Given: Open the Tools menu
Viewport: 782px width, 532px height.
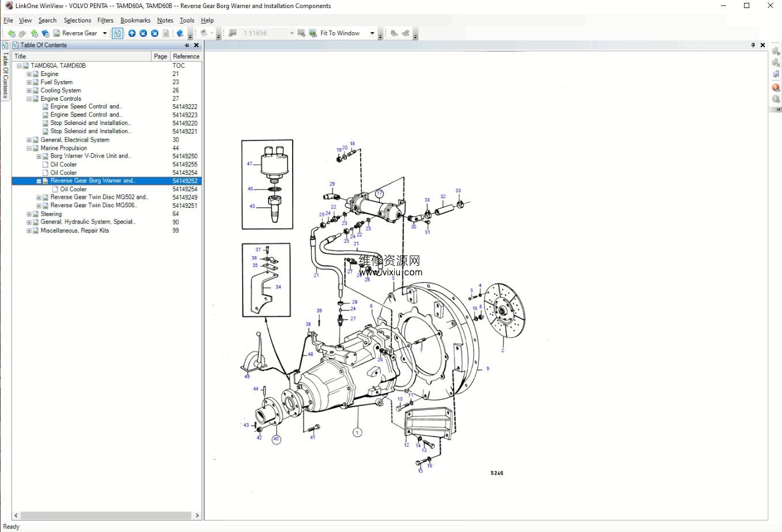Looking at the screenshot, I should (x=187, y=20).
